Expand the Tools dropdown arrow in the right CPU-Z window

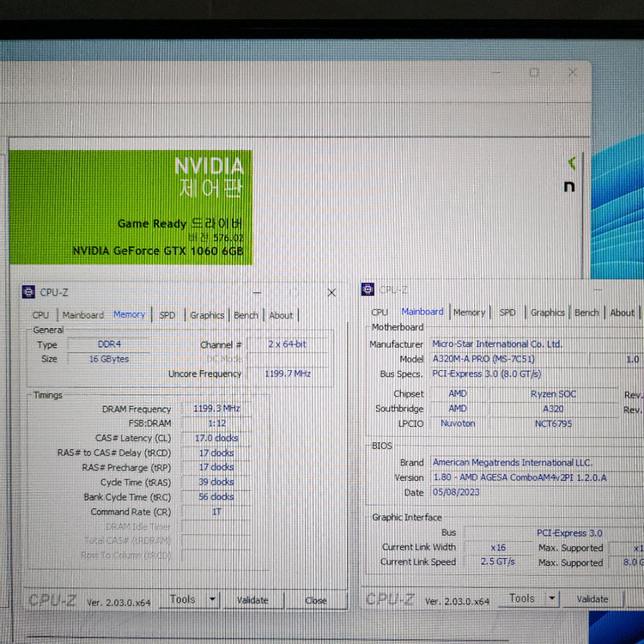tap(552, 598)
